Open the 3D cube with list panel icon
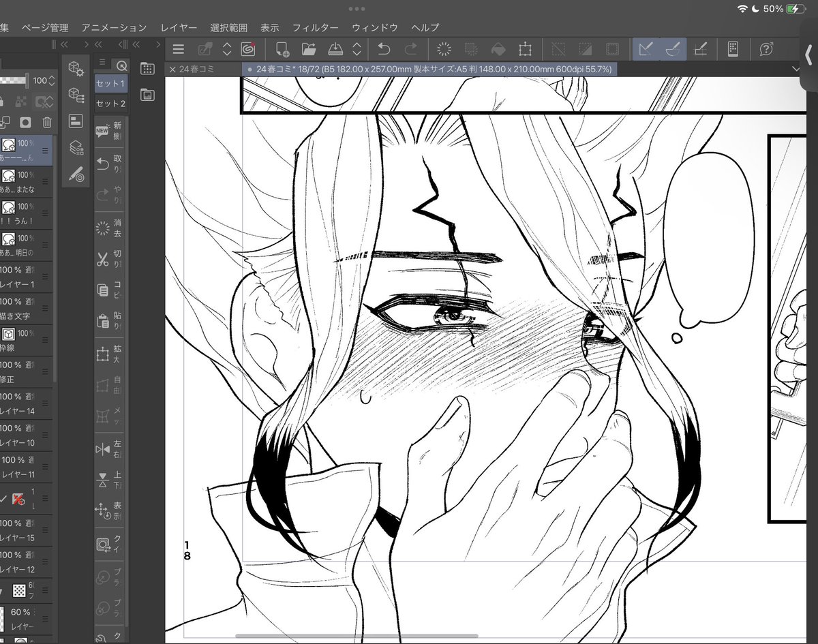This screenshot has height=644, width=818. (x=76, y=95)
